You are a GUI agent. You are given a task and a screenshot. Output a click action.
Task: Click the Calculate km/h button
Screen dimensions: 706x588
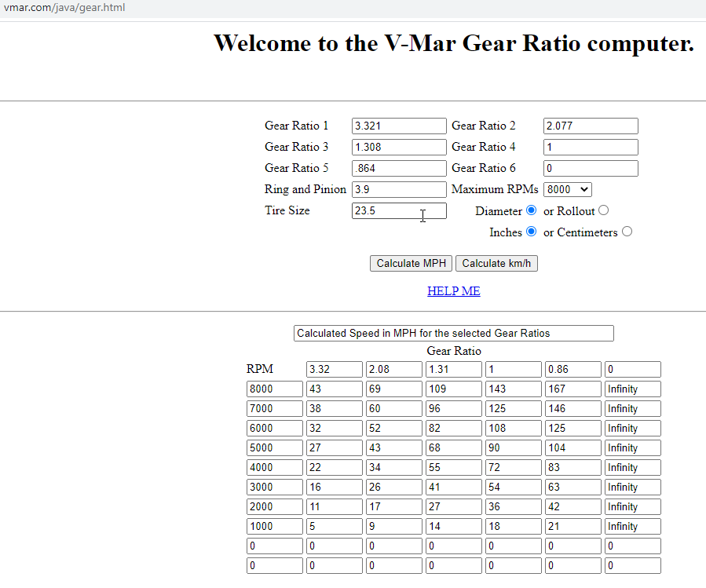496,264
